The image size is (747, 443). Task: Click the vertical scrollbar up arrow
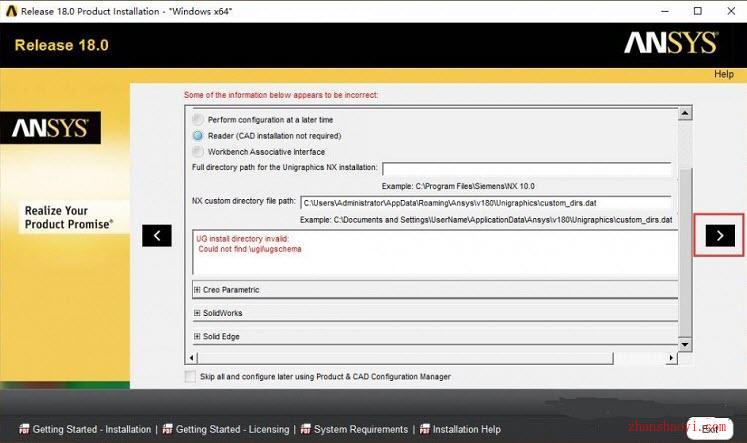(x=685, y=113)
